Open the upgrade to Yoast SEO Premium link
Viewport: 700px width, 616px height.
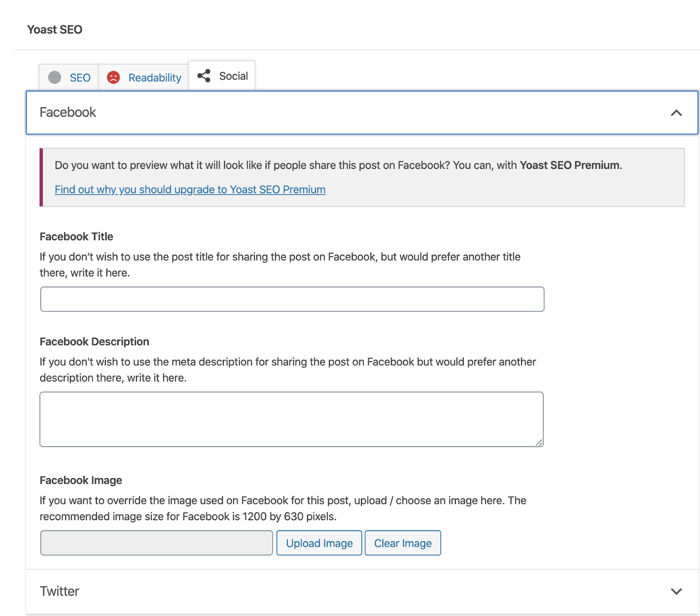[x=190, y=189]
